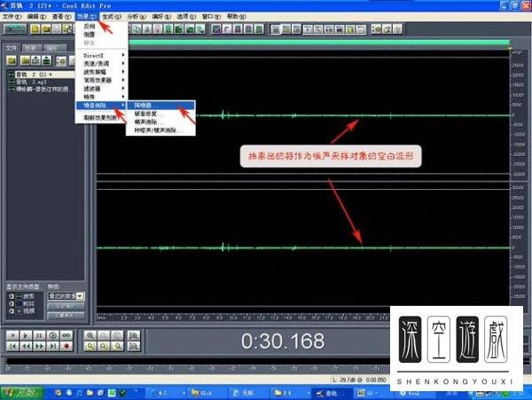The image size is (532, 400).
Task: Toggle the MIDI file type checkbox
Action: click(x=12, y=304)
